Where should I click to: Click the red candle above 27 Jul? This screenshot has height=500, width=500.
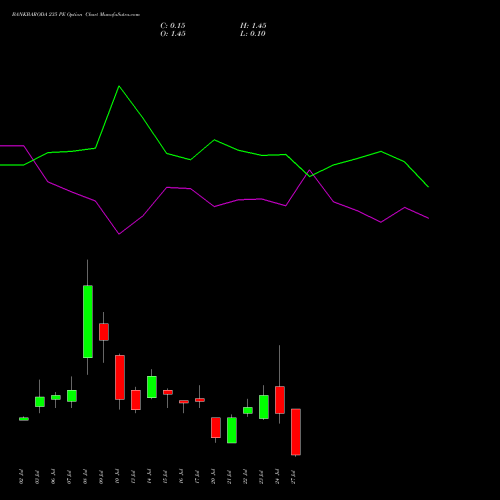pyautogui.click(x=296, y=432)
